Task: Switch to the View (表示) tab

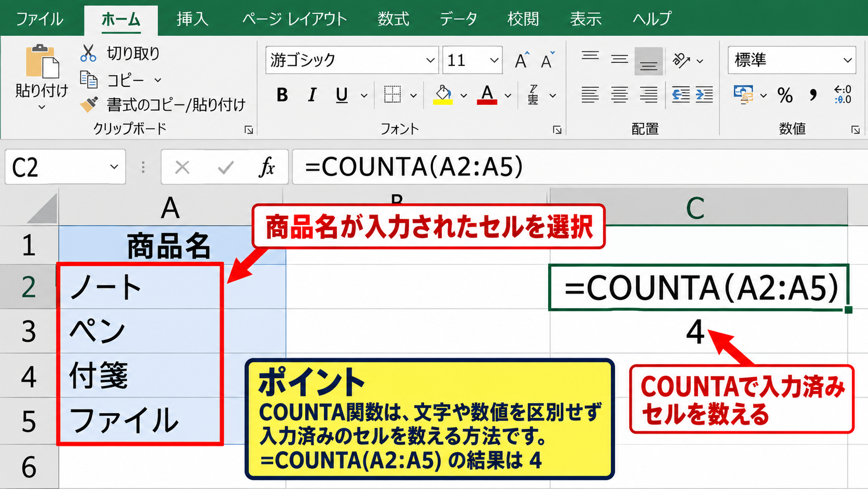Action: [x=586, y=19]
